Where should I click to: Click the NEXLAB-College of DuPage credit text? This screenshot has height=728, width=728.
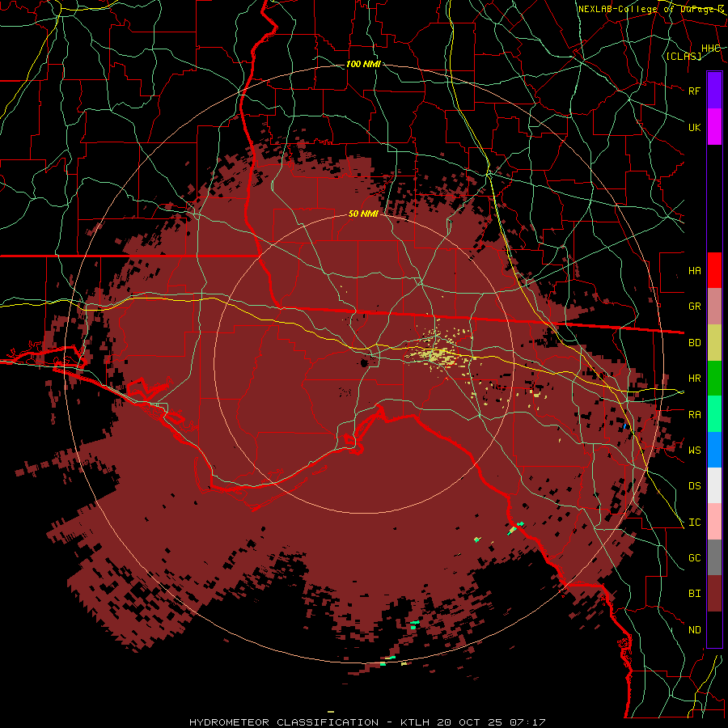click(651, 9)
